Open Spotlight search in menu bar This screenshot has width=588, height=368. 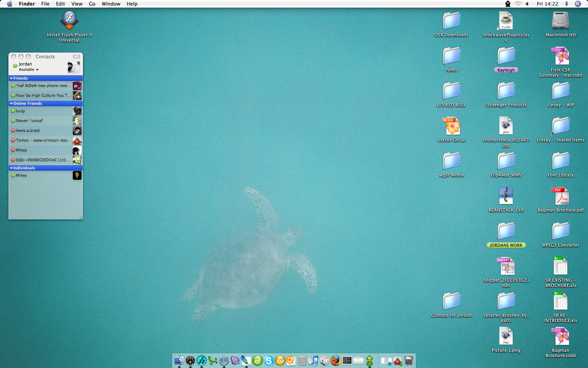pos(578,4)
